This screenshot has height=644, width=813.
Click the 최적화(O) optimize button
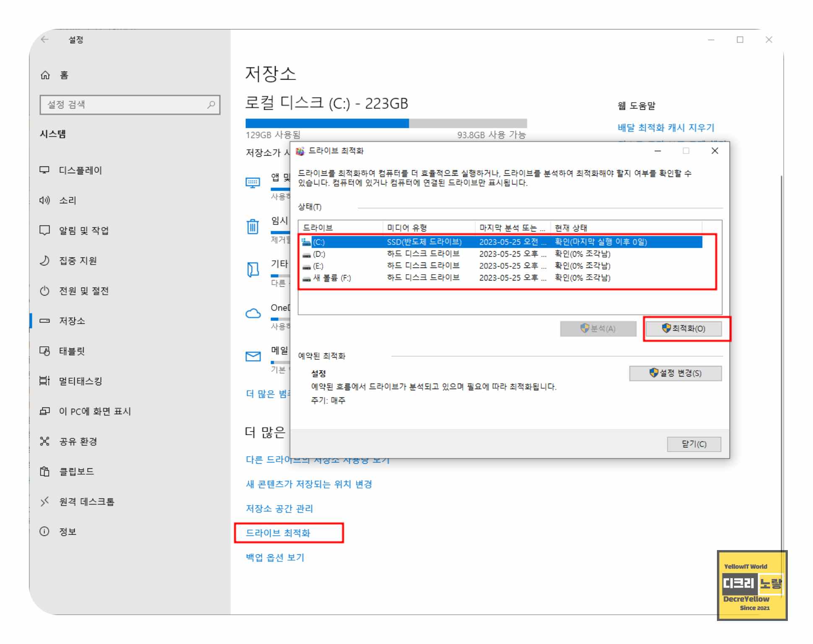click(x=683, y=329)
